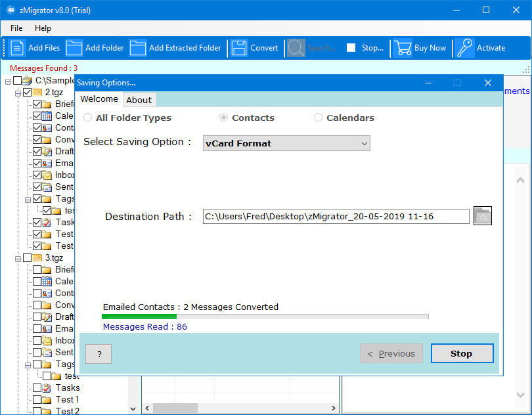Browse for destination folder with folder icon
This screenshot has width=532, height=415.
[x=483, y=216]
